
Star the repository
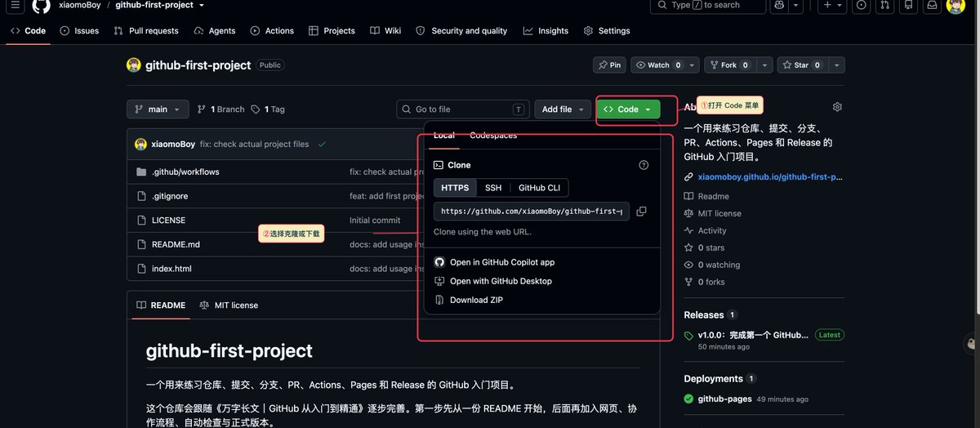pyautogui.click(x=802, y=65)
